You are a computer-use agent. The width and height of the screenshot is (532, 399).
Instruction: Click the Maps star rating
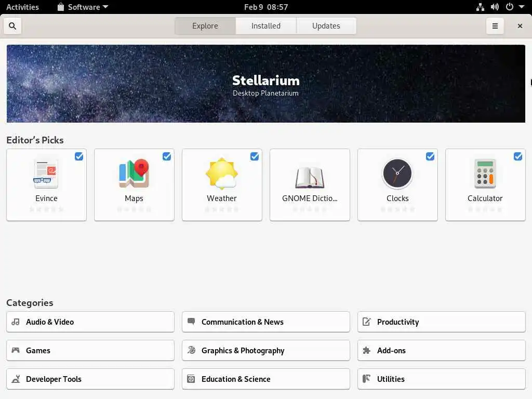pyautogui.click(x=134, y=209)
